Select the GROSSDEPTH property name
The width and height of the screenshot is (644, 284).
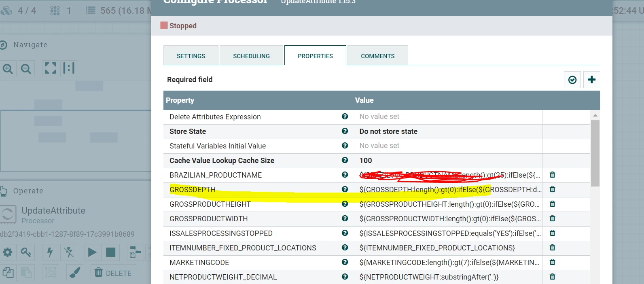pos(193,190)
